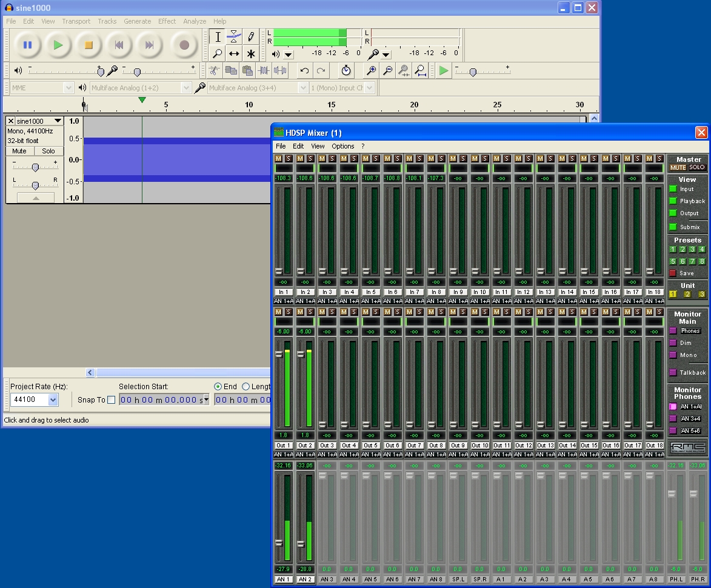Open the 1 (Mono) Input Channel dropdown
Image resolution: width=711 pixels, height=588 pixels.
click(x=370, y=87)
